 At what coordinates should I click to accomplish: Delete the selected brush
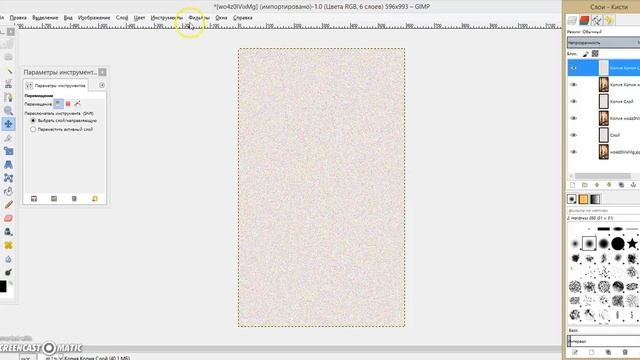click(x=625, y=352)
